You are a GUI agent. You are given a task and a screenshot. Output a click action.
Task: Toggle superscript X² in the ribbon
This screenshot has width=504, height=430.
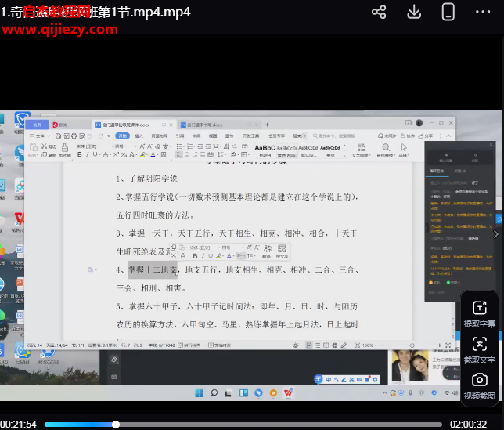(116, 155)
